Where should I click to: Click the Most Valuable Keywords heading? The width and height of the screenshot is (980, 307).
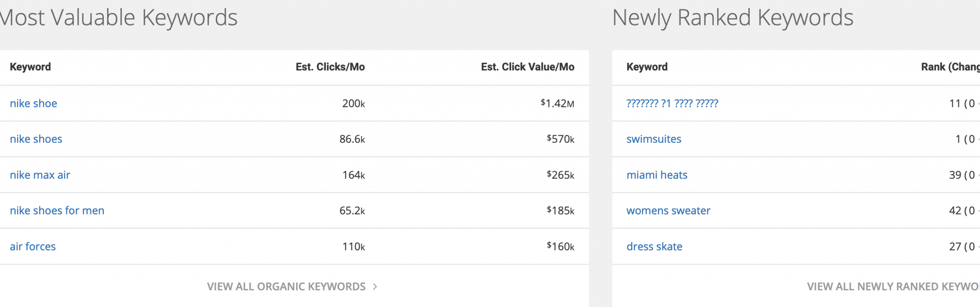pos(119,18)
